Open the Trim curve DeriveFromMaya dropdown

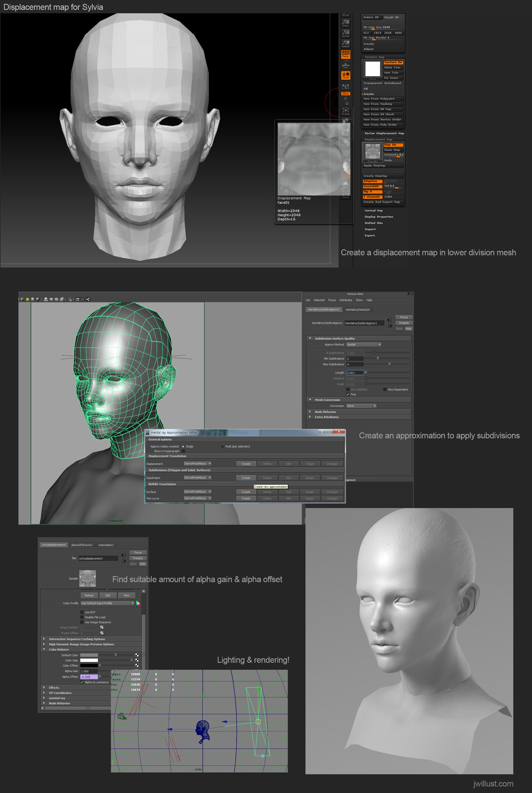pyautogui.click(x=198, y=498)
